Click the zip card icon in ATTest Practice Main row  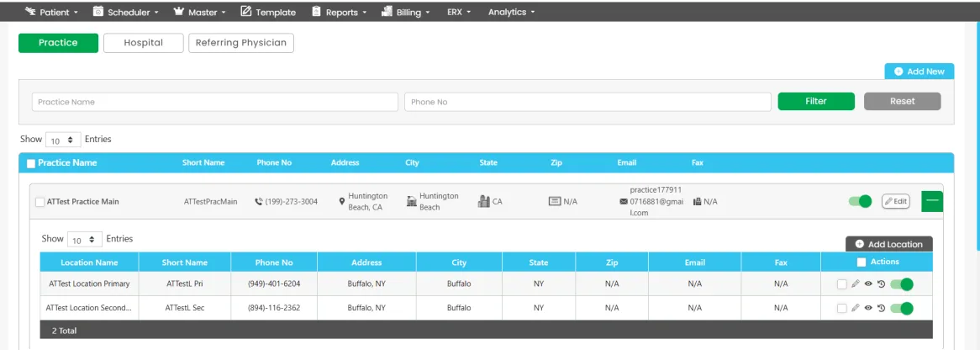click(x=555, y=202)
